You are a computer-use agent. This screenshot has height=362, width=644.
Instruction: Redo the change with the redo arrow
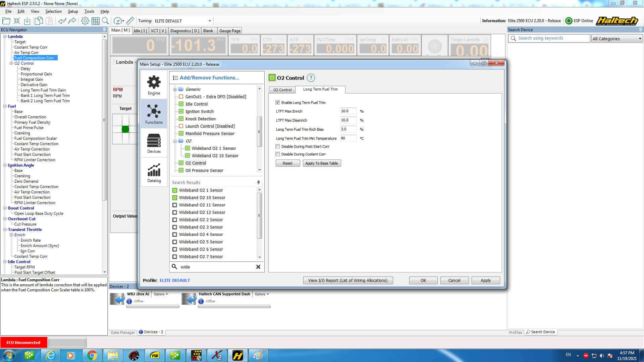(72, 21)
